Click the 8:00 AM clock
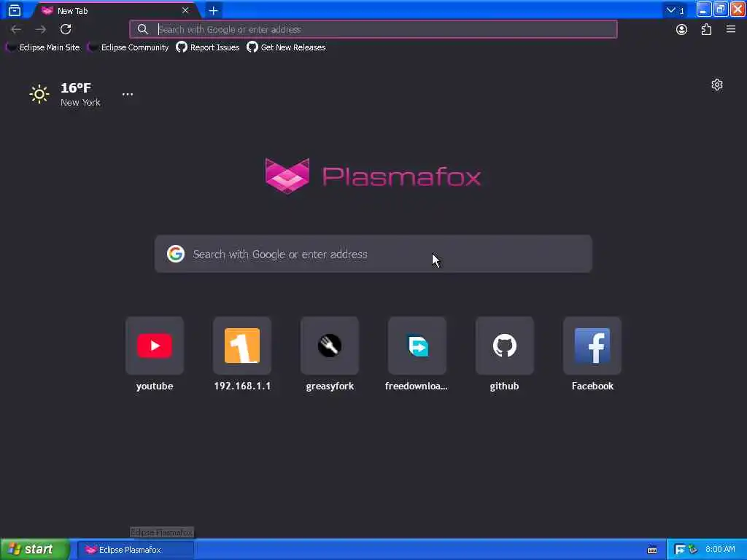The image size is (747, 560). [720, 550]
